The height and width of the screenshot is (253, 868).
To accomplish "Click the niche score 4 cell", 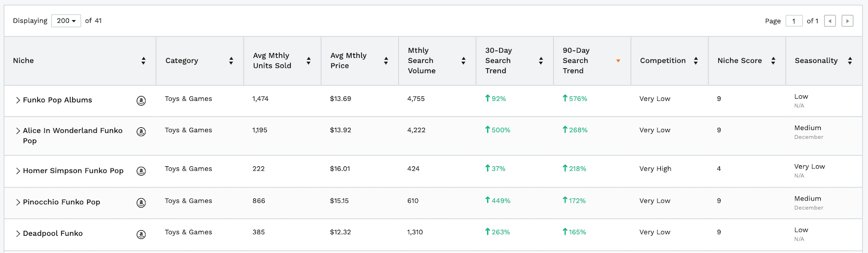I will pyautogui.click(x=719, y=168).
